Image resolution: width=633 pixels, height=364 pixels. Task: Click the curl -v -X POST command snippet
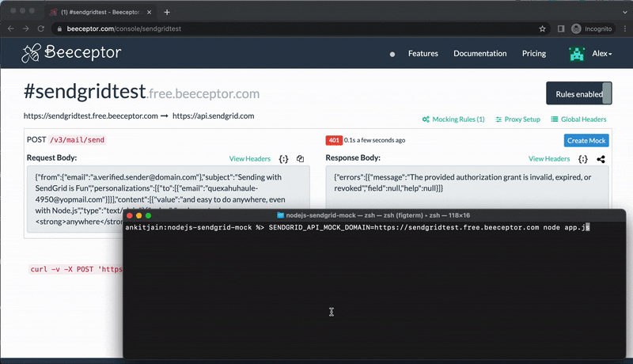(x=76, y=269)
